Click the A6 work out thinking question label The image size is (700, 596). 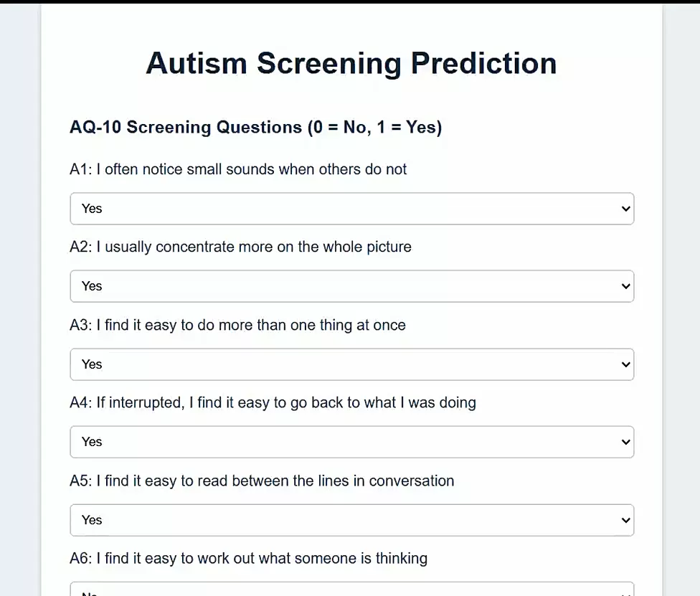pyautogui.click(x=248, y=558)
